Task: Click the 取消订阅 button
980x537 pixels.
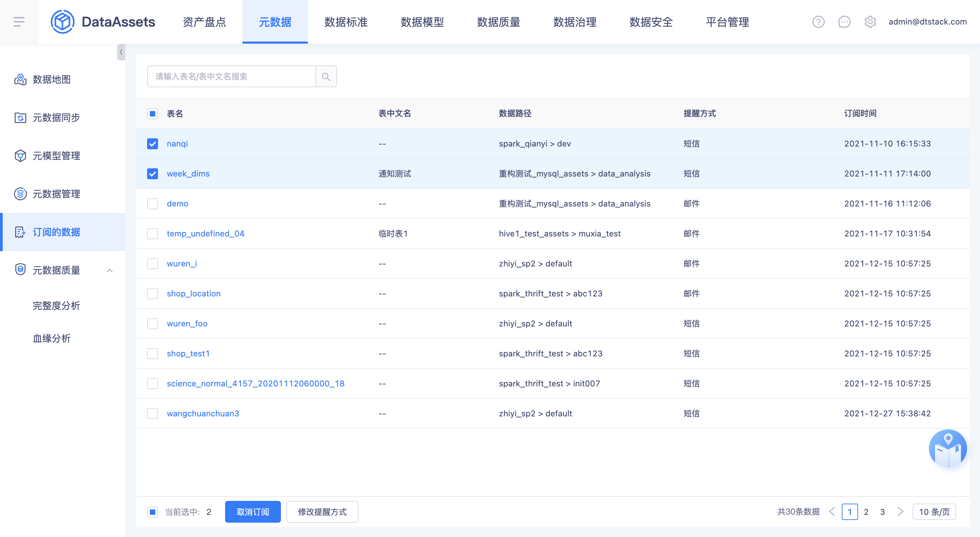Action: pos(253,511)
